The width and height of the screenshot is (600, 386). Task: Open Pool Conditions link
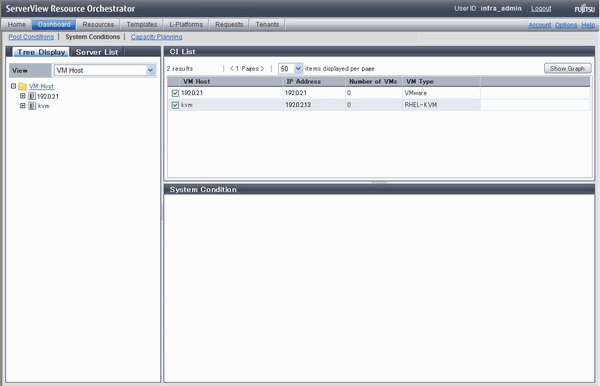[x=31, y=37]
